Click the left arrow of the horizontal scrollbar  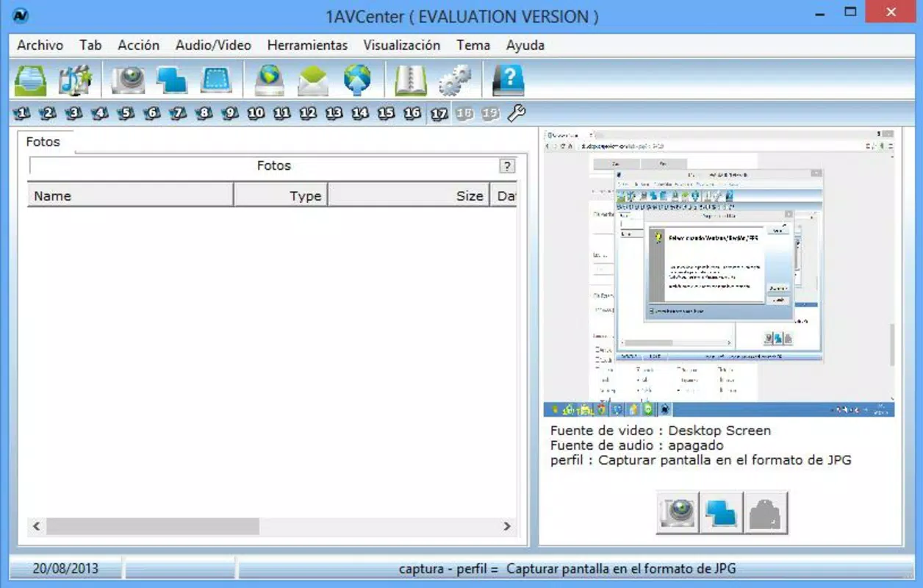click(36, 526)
